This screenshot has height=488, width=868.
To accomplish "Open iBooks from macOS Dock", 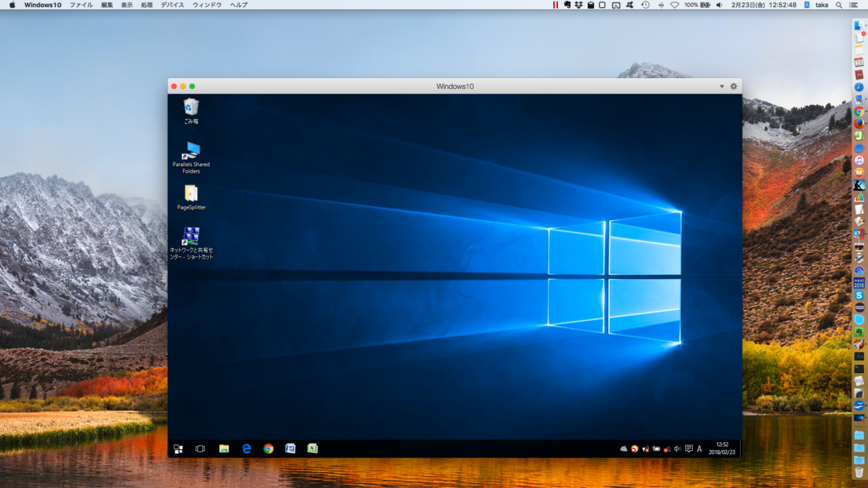I will pos(859,173).
